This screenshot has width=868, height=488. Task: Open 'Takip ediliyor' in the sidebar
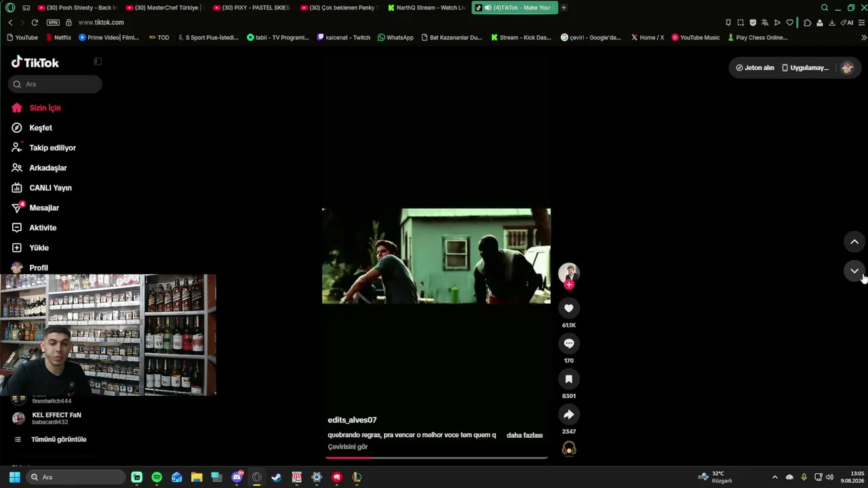pyautogui.click(x=52, y=148)
